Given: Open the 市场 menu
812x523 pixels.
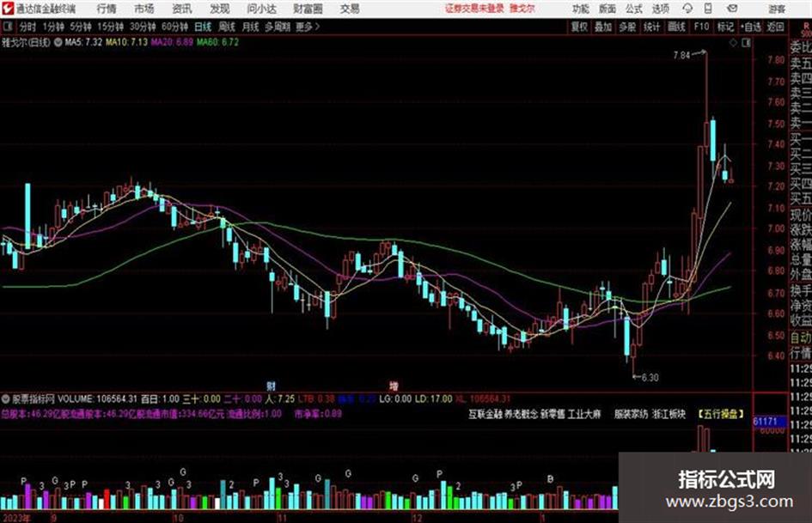Looking at the screenshot, I should coord(144,9).
